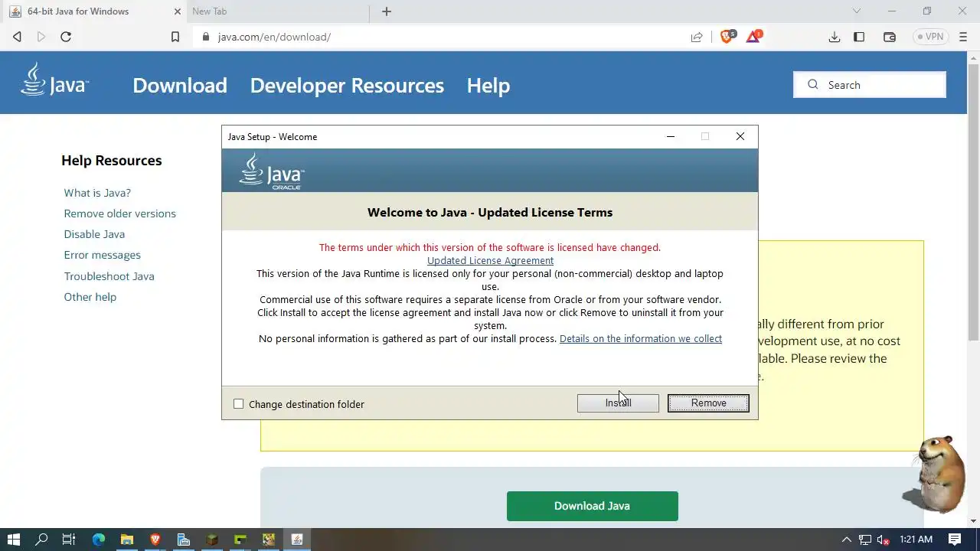Open Brave Rewards triangle icon
The width and height of the screenshot is (980, 551).
[x=754, y=36]
